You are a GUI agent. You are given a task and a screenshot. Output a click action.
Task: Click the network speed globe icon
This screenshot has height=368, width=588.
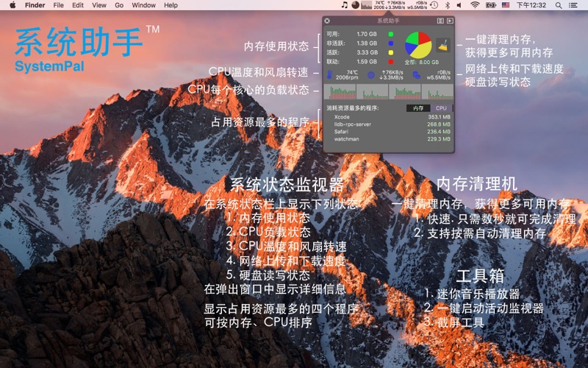click(x=371, y=74)
